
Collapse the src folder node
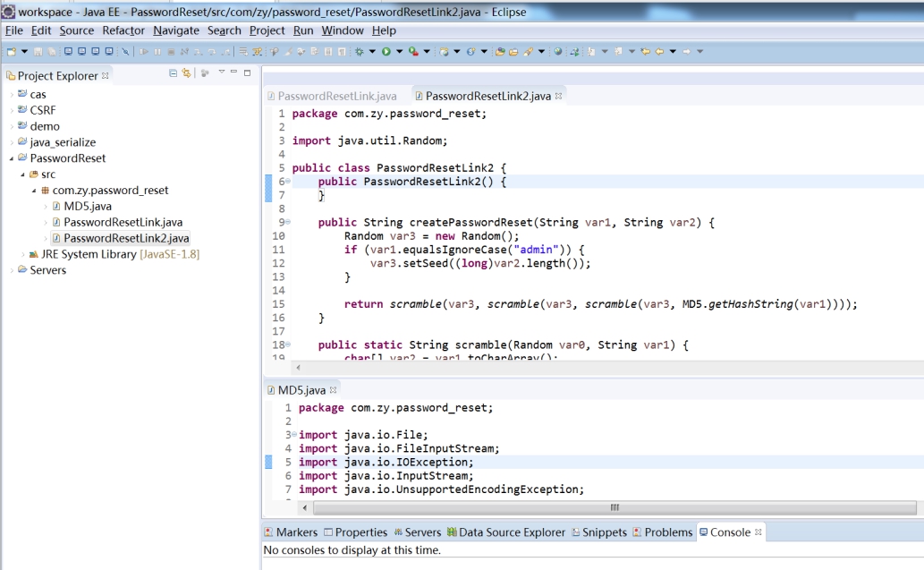23,174
